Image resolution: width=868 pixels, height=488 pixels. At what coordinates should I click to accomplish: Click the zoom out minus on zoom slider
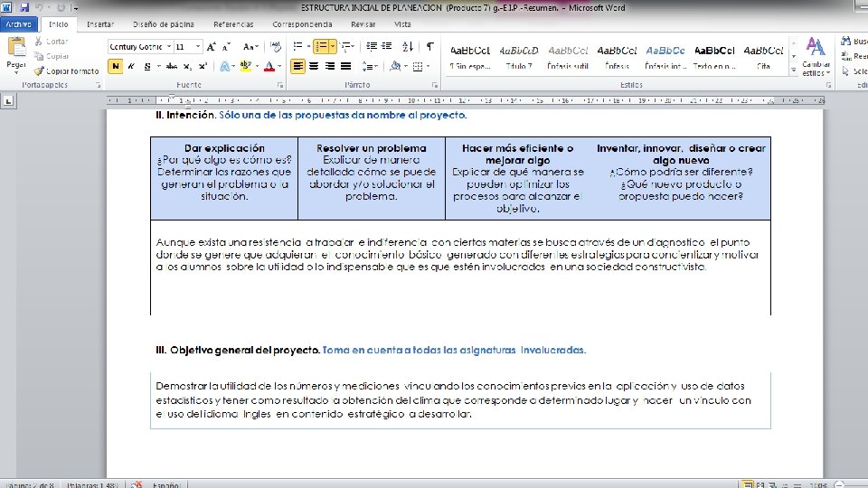(840, 484)
